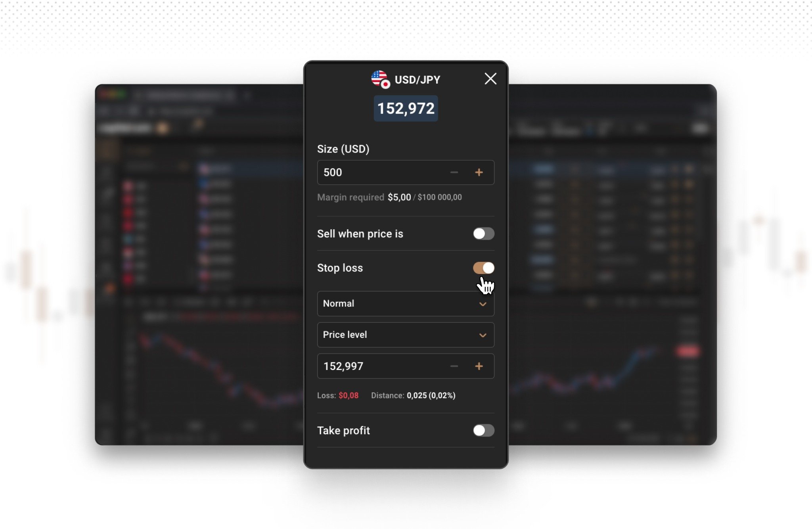Click the decrement - button for stop loss price
This screenshot has width=812, height=529.
[454, 366]
